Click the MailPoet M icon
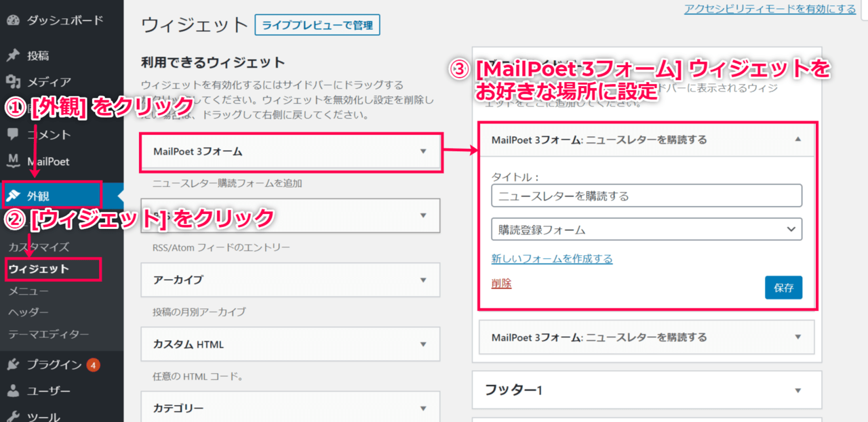 click(13, 161)
